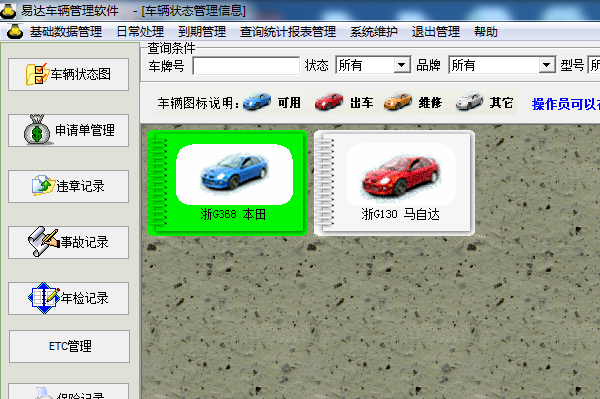Click the silver 其它 legend car icon
The width and height of the screenshot is (600, 399).
[x=470, y=102]
